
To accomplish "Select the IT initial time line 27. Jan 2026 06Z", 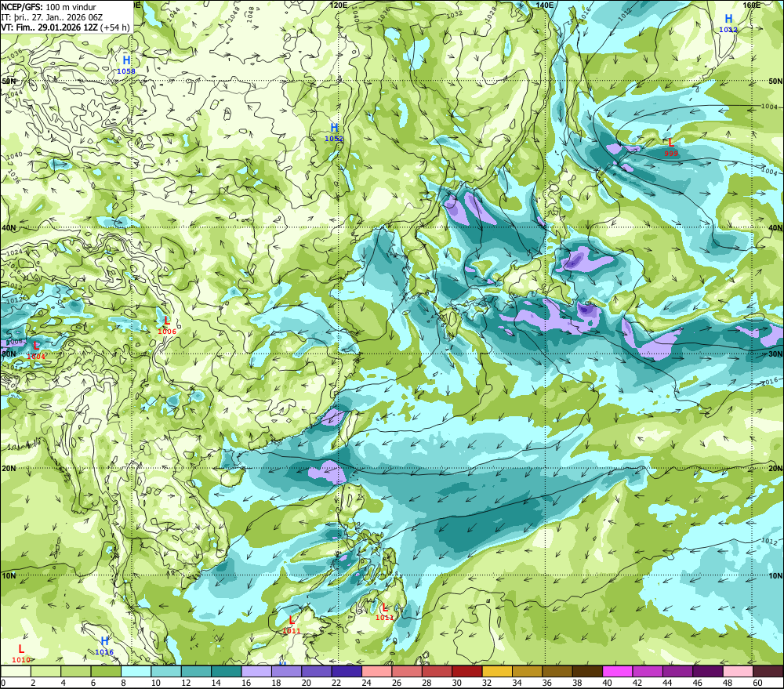I will tap(52, 17).
